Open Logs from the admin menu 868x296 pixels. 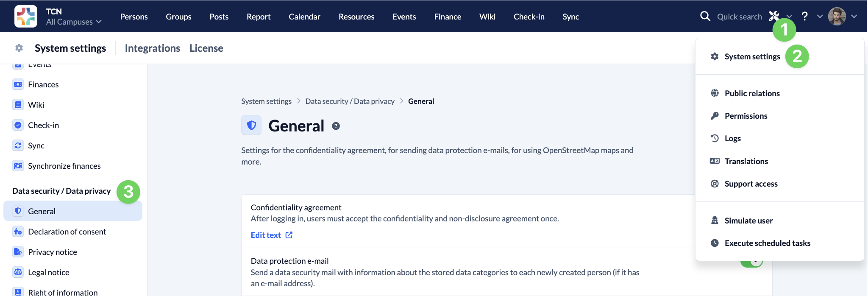tap(732, 138)
